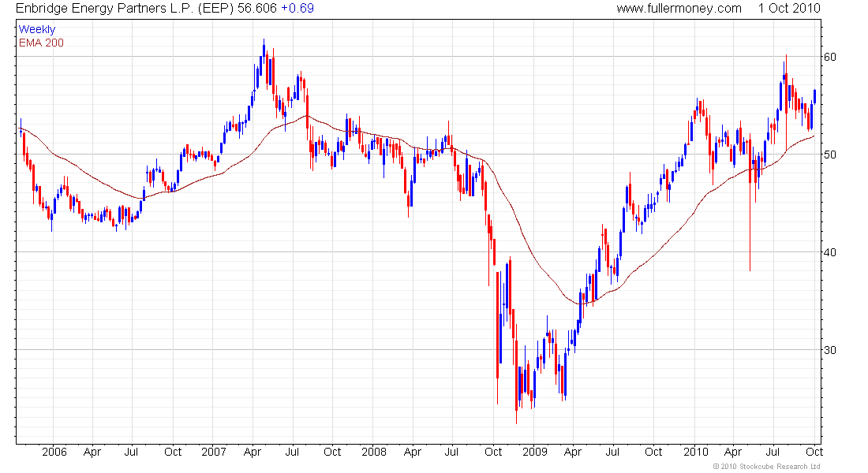Click the 'Oct' label before 2010
The image size is (868, 473).
pyautogui.click(x=653, y=452)
